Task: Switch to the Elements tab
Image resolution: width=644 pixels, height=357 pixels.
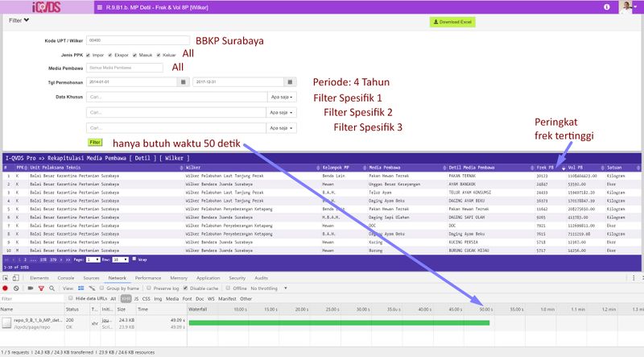Action: [x=39, y=278]
